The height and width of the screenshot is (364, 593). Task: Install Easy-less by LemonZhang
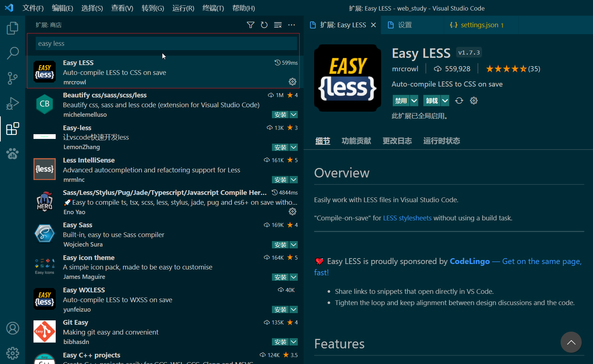click(x=281, y=147)
